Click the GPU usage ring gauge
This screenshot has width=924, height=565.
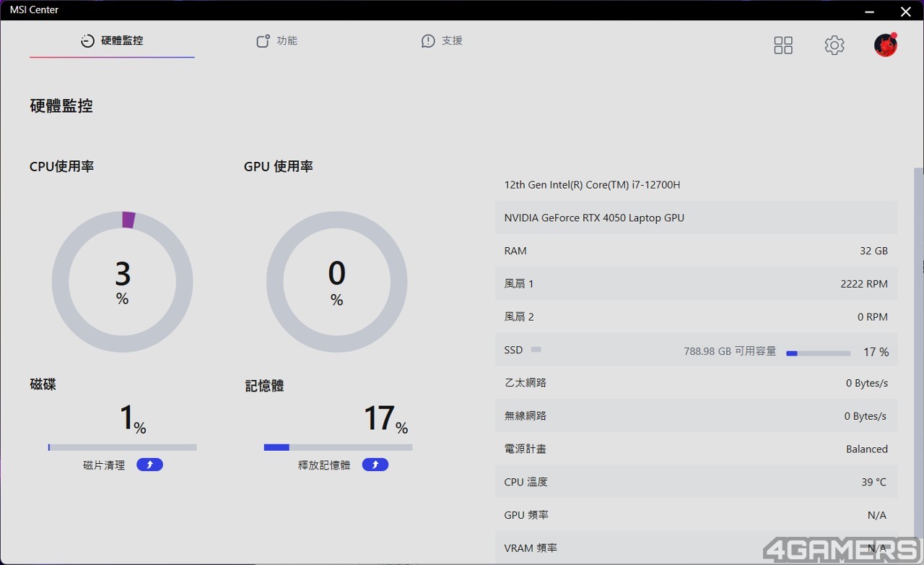click(x=337, y=282)
